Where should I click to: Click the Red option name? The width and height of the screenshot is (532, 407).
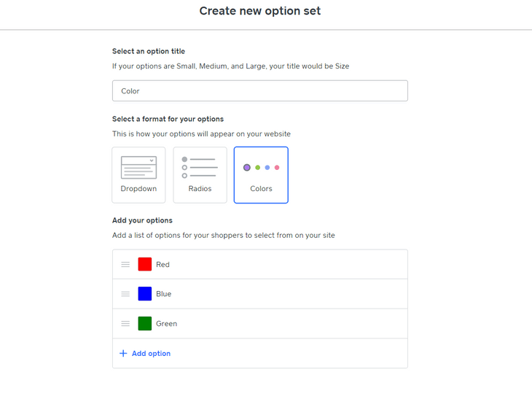[x=163, y=265]
